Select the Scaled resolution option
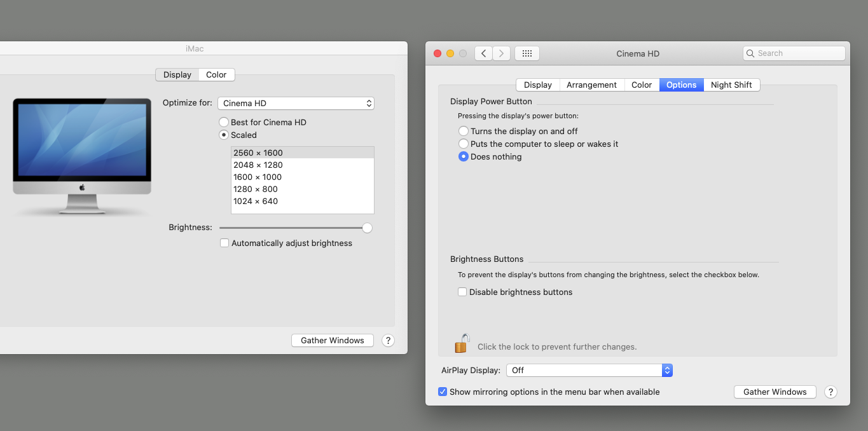Screen dimensions: 868x431 [223, 135]
